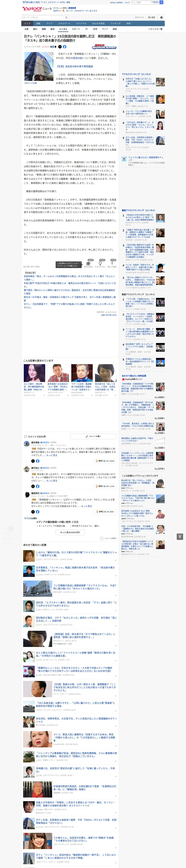Viewport: 186px width, 868px height.
Task: Share 篠原修司's comment on X
Action: pyautogui.click(x=33, y=512)
